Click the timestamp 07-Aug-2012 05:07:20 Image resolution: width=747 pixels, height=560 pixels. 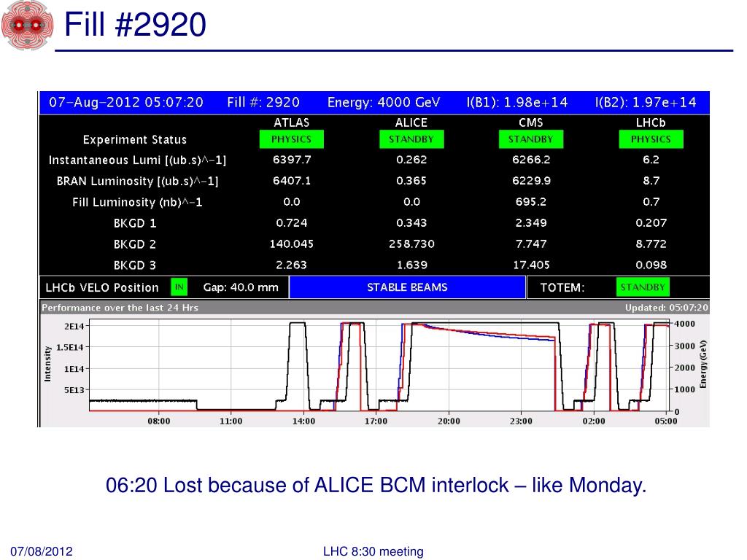(126, 102)
